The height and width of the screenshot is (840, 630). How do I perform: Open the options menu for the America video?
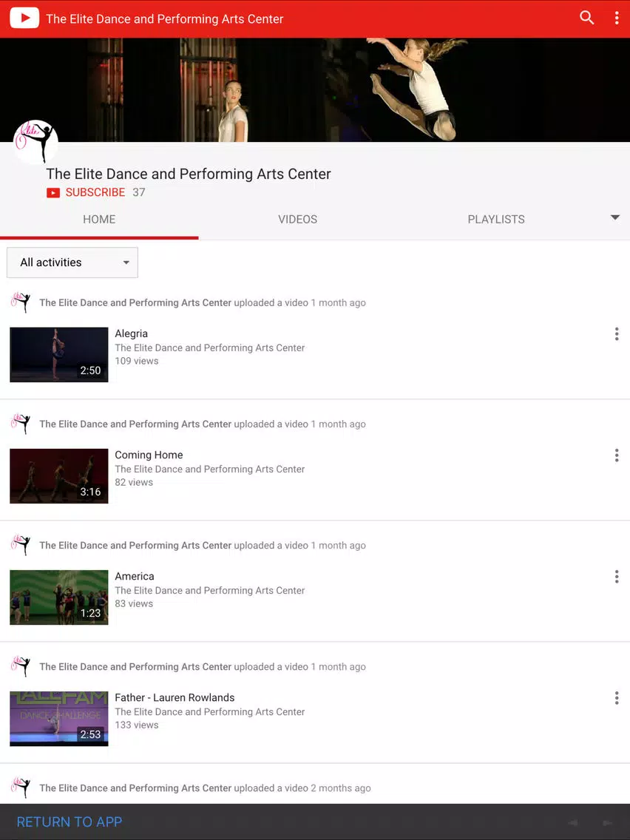click(617, 577)
